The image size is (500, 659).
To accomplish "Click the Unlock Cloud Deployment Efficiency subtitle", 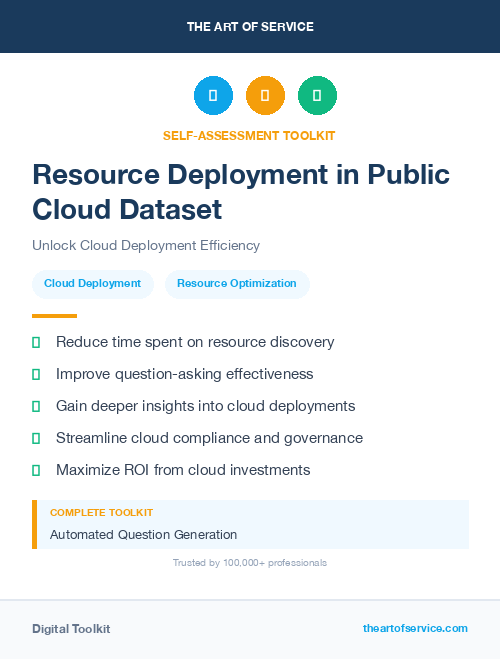I will coord(146,245).
